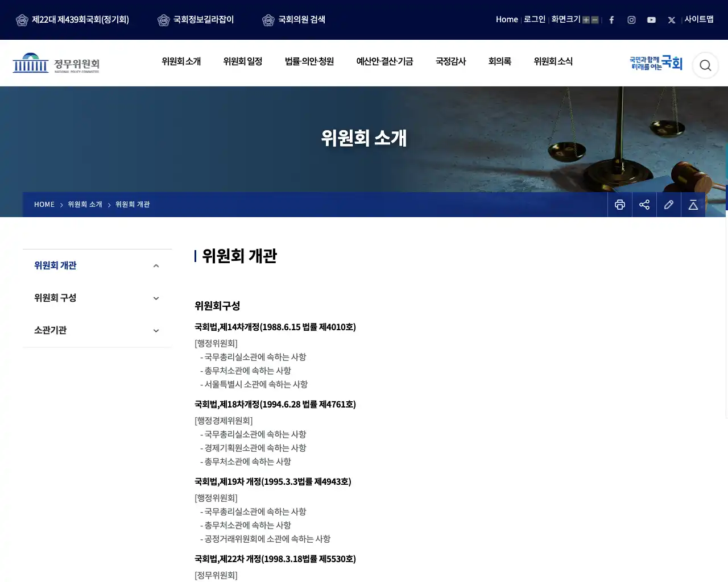The height and width of the screenshot is (582, 728).
Task: Click 국회법,제22차 개정(1998.3.18법률 제5530호) text
Action: tap(275, 559)
